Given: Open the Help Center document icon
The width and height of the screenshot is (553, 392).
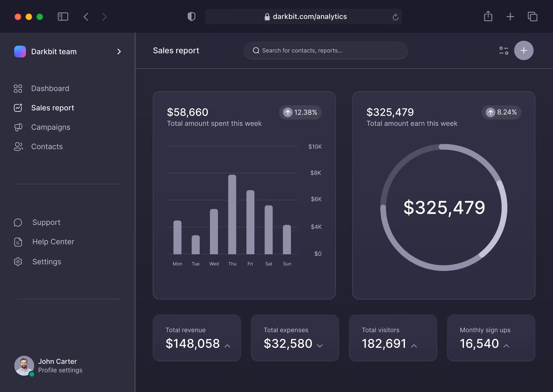Looking at the screenshot, I should pyautogui.click(x=18, y=242).
